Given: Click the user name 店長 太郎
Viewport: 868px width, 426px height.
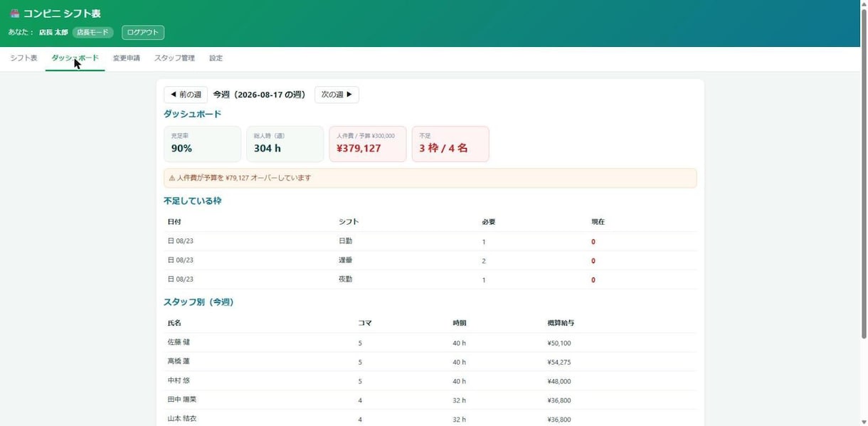Looking at the screenshot, I should (x=53, y=33).
